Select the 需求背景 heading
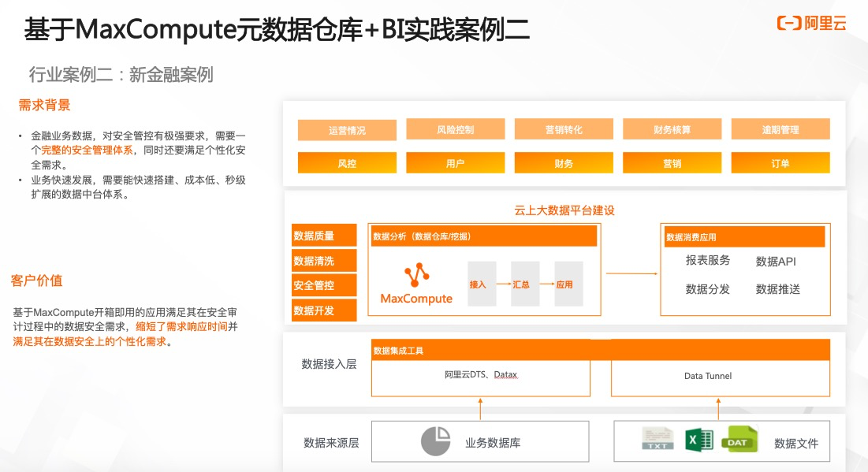868x472 pixels. pyautogui.click(x=44, y=105)
